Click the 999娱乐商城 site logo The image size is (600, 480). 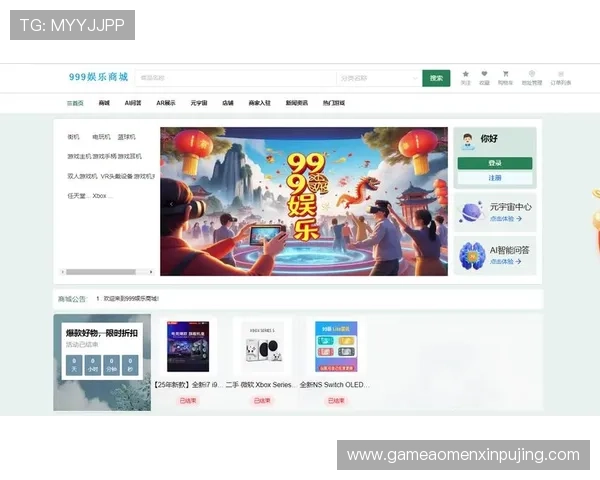coord(98,77)
